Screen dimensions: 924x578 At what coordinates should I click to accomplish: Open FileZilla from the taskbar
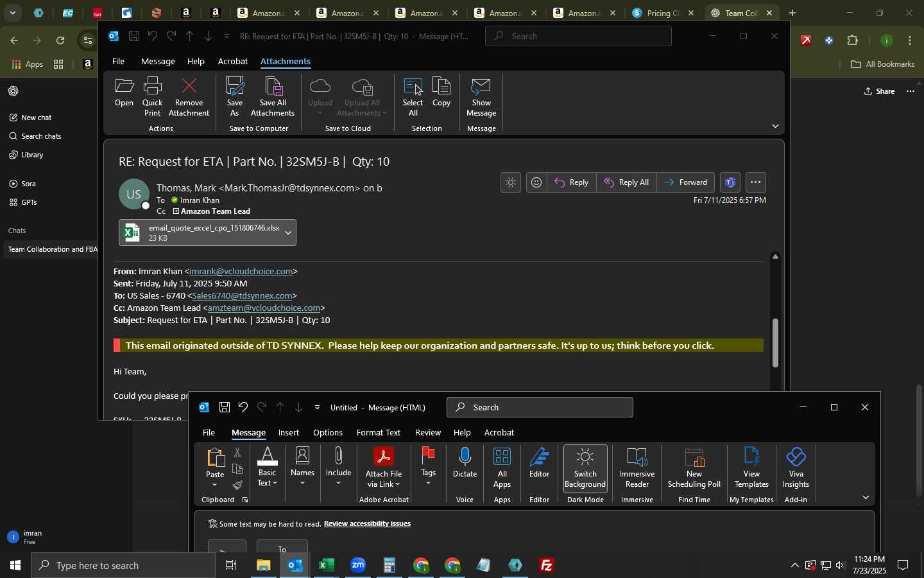[x=547, y=565]
